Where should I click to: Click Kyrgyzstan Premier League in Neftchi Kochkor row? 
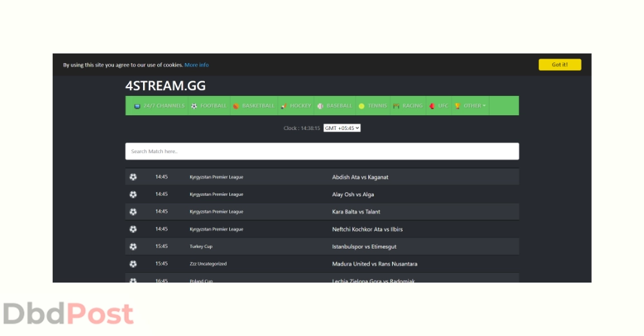point(216,229)
